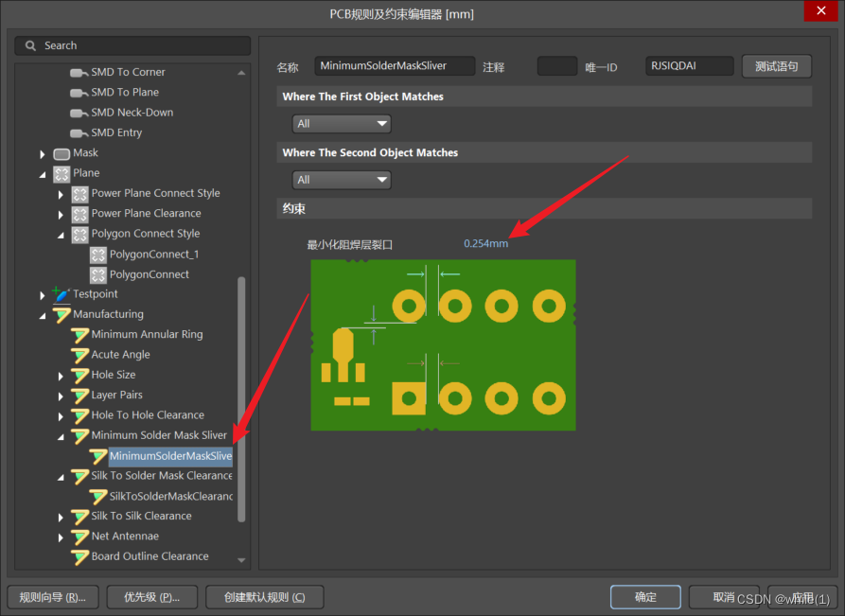Screen dimensions: 845x616
Task: Collapse the Manufacturing tree node
Action: tap(43, 314)
